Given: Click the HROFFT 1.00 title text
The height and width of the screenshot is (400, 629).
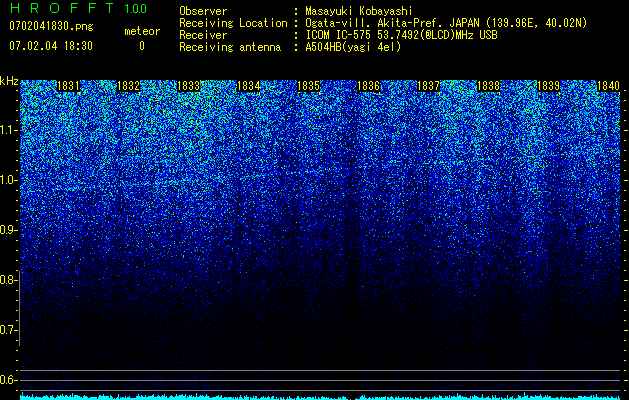Looking at the screenshot, I should [x=78, y=8].
